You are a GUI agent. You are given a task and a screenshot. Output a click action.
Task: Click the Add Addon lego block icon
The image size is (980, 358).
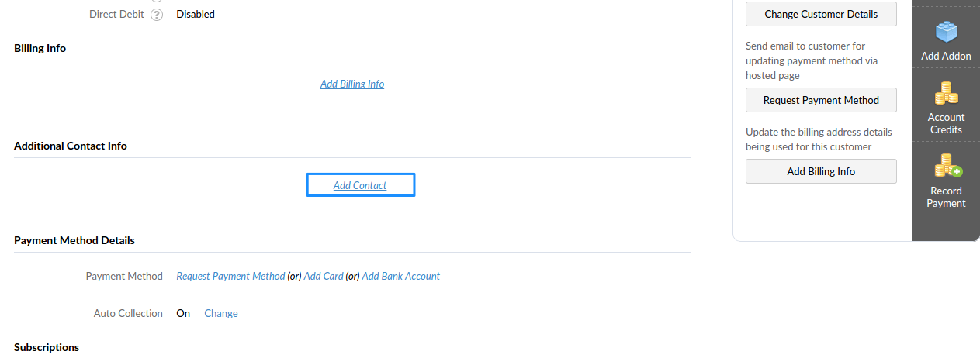pos(946,32)
